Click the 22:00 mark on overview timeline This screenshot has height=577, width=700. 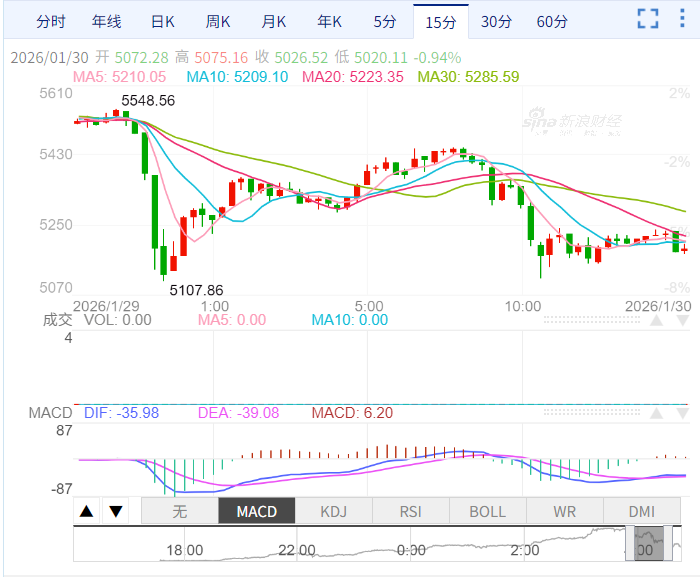pyautogui.click(x=297, y=550)
